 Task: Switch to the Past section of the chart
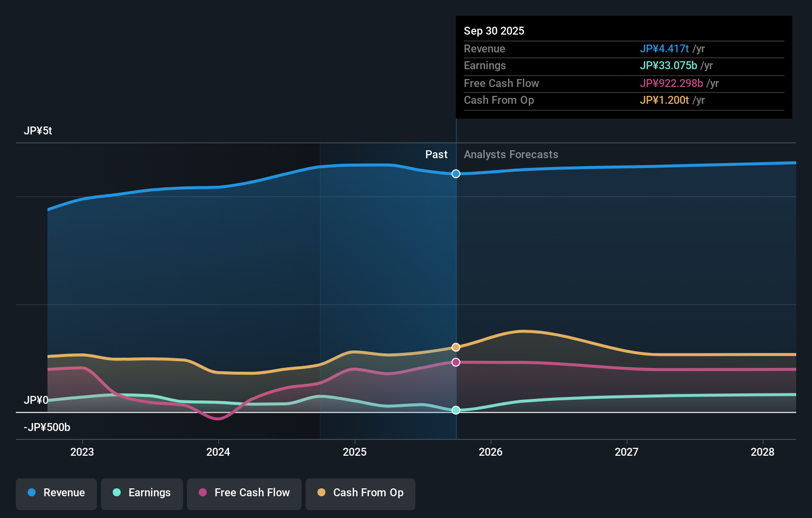[x=436, y=154]
